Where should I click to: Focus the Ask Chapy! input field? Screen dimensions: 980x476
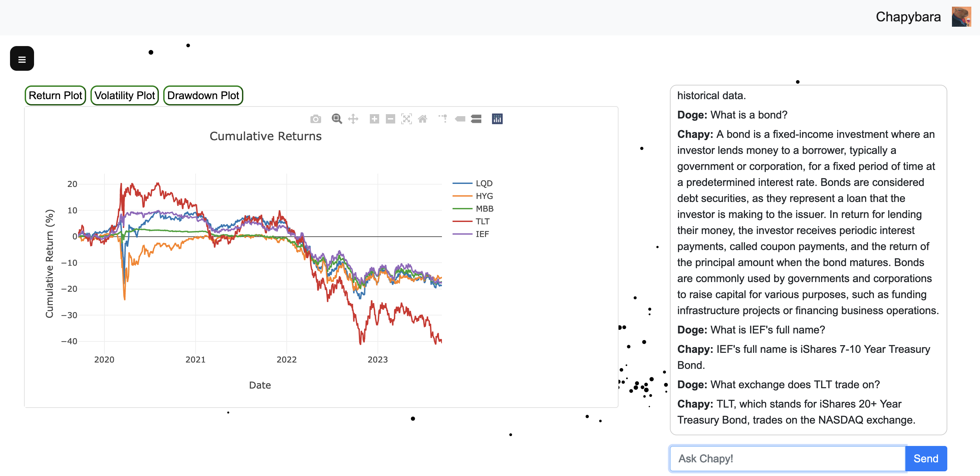pyautogui.click(x=787, y=459)
